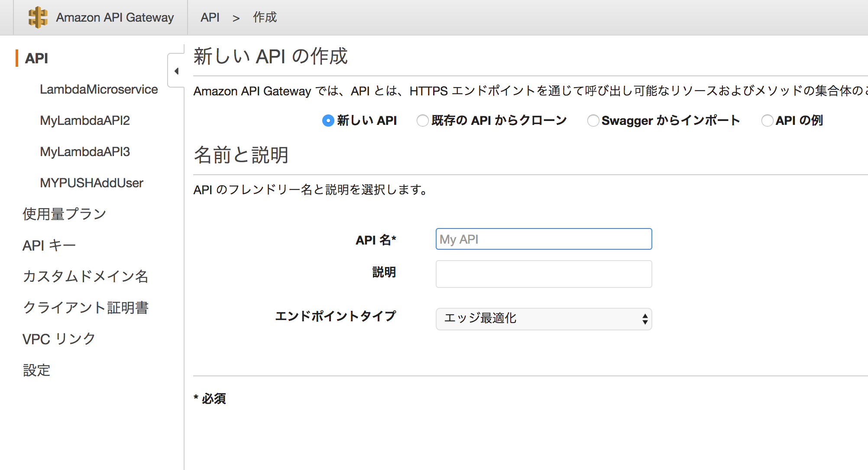Click the 作成 breadcrumb item
The height and width of the screenshot is (470, 868).
(265, 17)
